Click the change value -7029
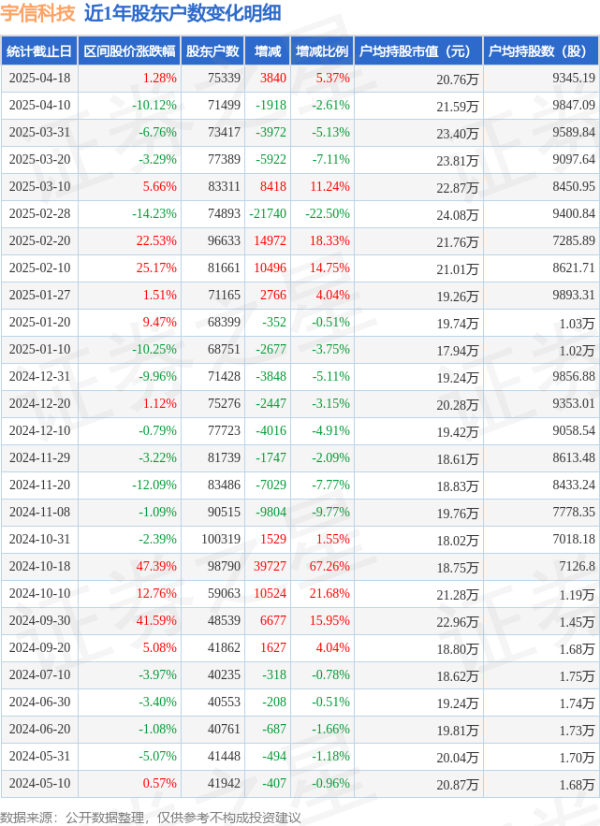This screenshot has width=600, height=826. coord(271,485)
